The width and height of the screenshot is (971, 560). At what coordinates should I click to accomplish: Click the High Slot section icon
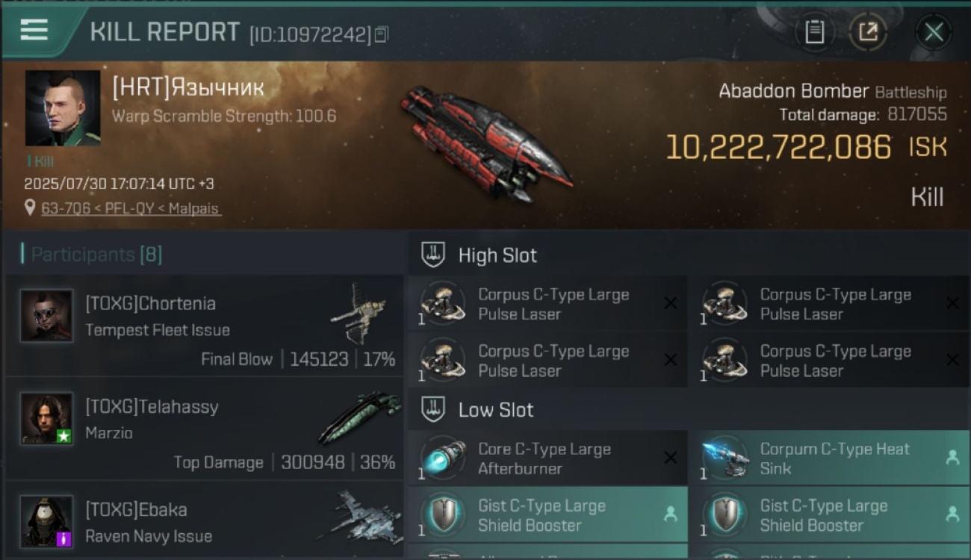pyautogui.click(x=433, y=255)
